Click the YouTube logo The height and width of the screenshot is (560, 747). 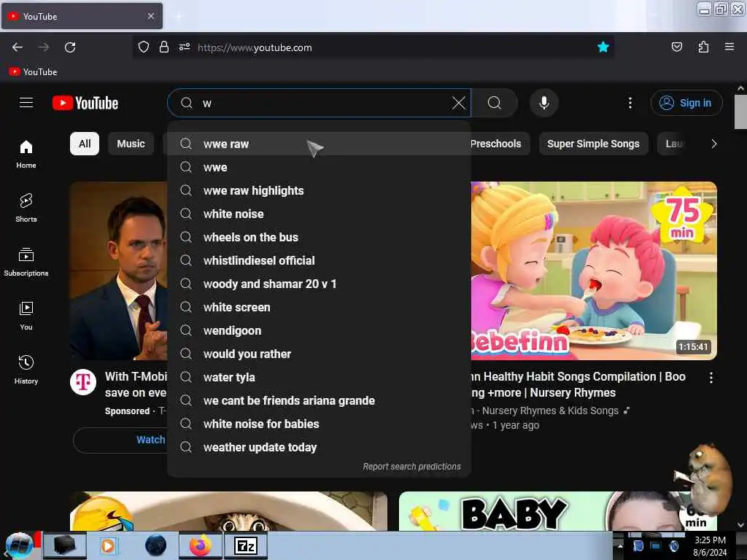85,103
